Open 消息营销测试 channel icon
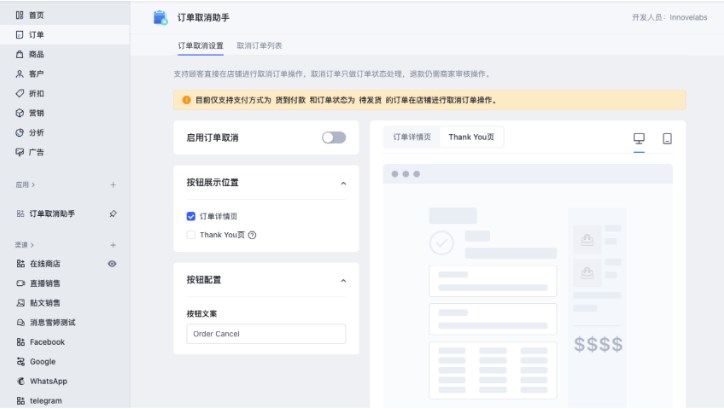724x409 pixels. click(21, 322)
